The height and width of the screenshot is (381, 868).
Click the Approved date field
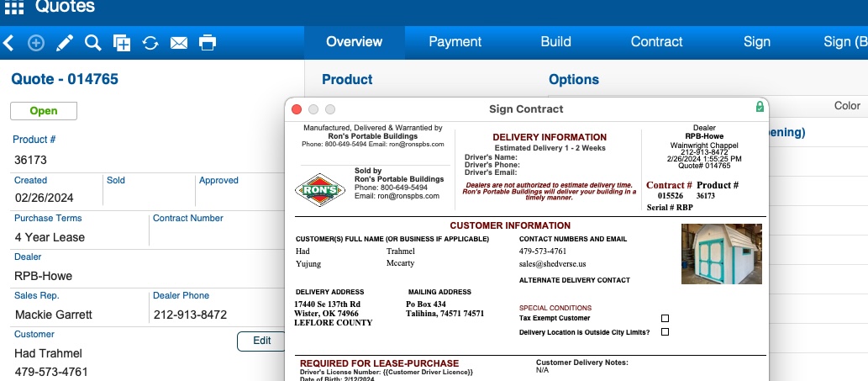241,198
